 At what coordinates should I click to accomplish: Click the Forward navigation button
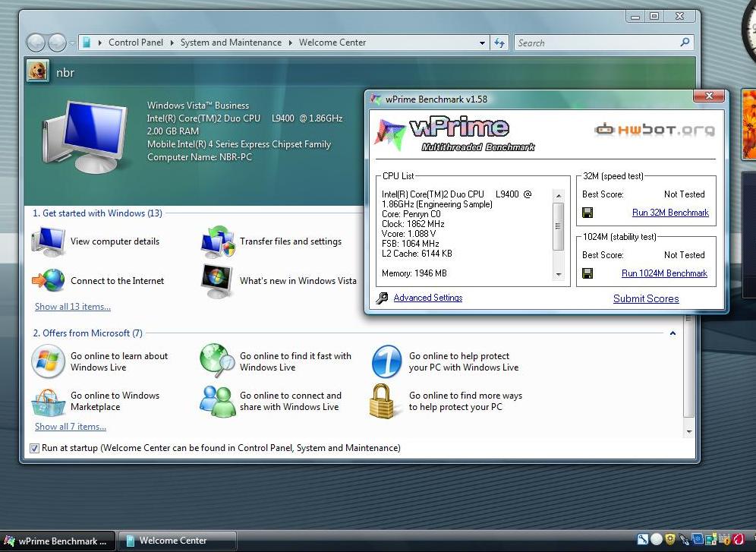click(x=58, y=43)
